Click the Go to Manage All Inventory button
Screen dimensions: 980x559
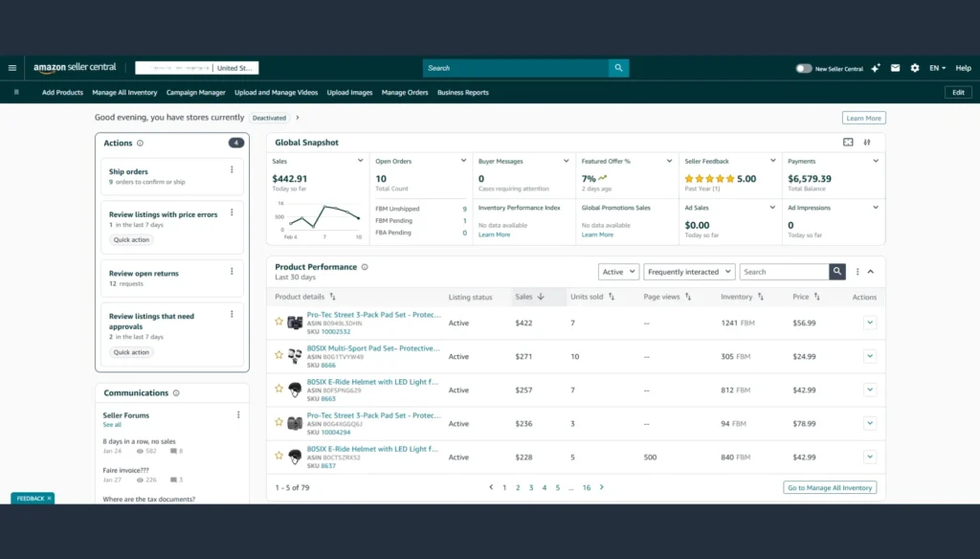(830, 487)
